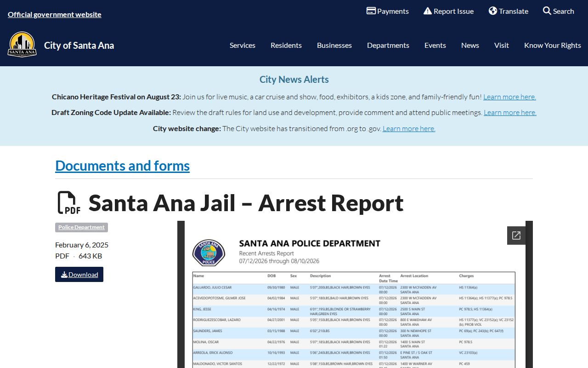Screen dimensions: 588x368
Task: Click the Police Department tag
Action: click(x=81, y=227)
